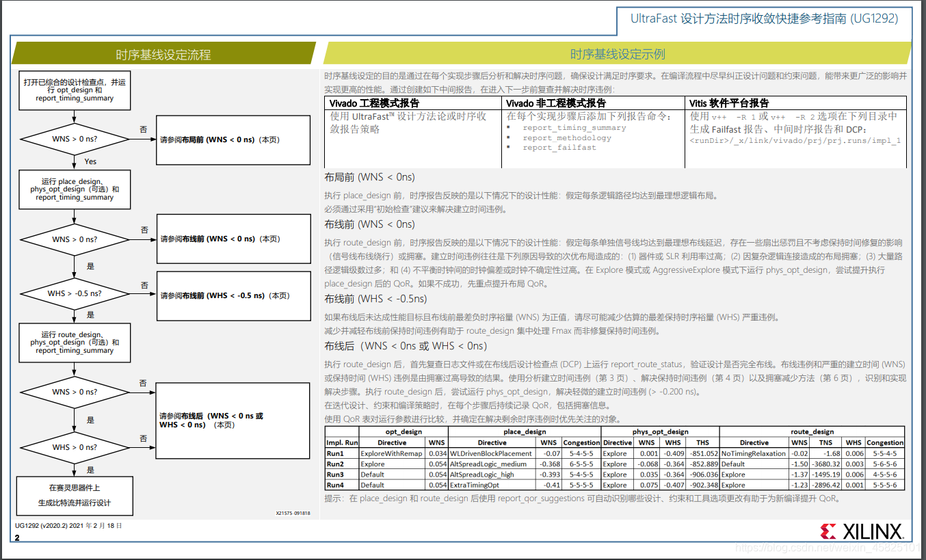
Task: Click the Yes label in the flowchart
Action: point(90,161)
